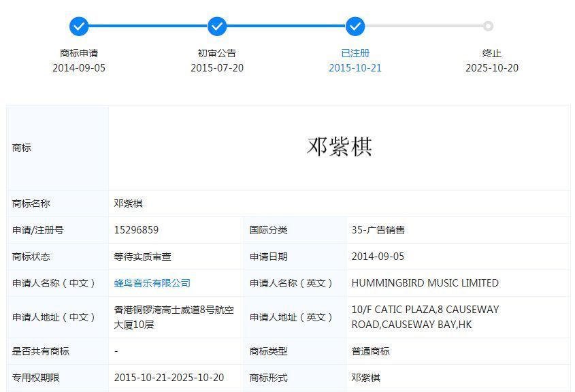Click the 邓紫棋 value in the 商标形式 row
Screen dimensions: 575x392
coord(365,378)
